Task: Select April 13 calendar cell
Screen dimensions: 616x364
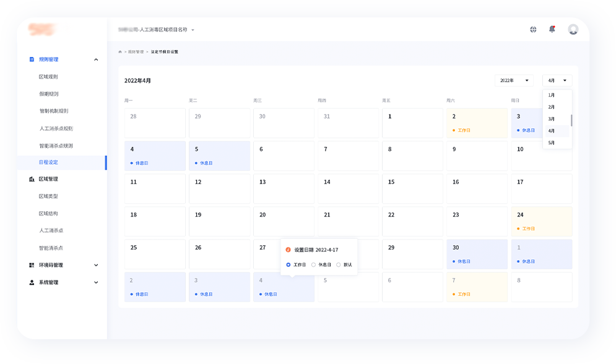Action: pyautogui.click(x=284, y=188)
